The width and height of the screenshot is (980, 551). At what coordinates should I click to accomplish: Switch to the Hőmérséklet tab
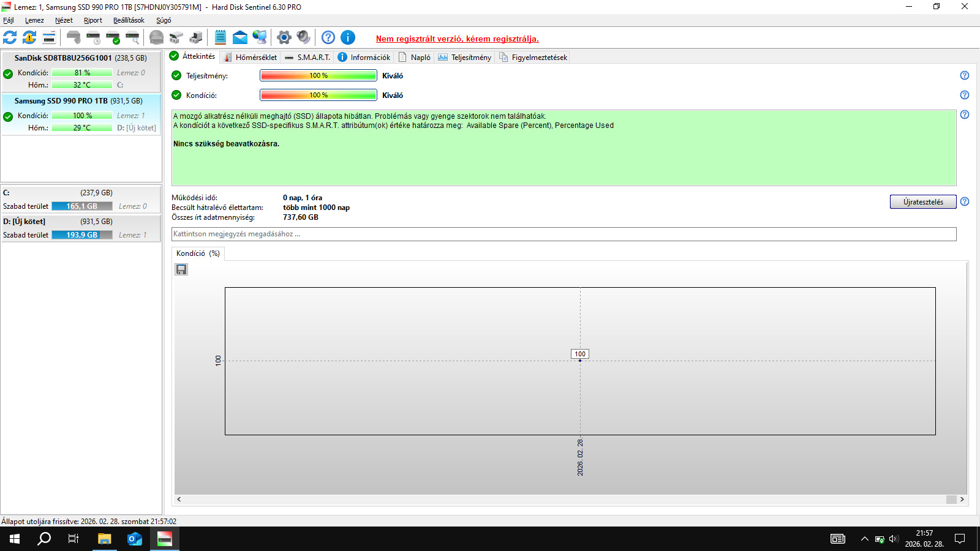pos(250,57)
